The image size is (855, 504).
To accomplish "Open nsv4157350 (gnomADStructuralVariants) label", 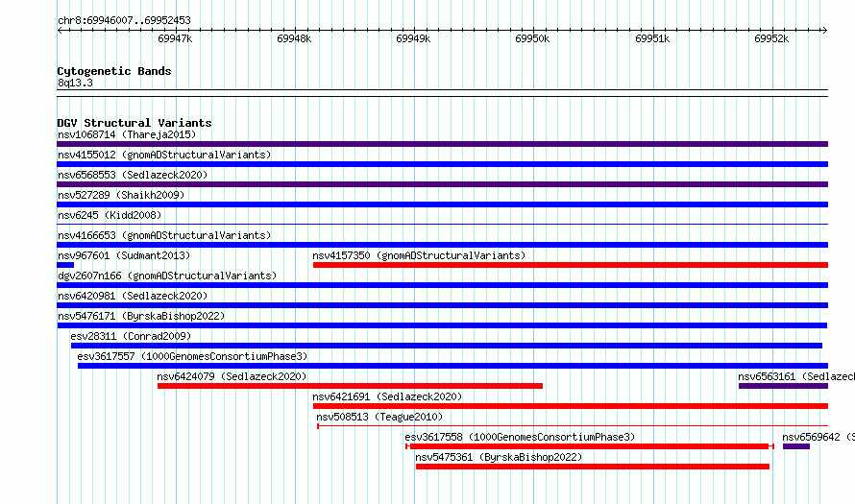I will 419,255.
